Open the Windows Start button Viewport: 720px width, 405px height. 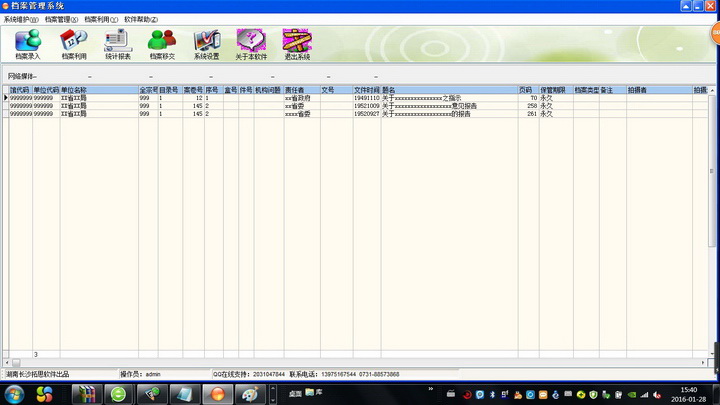(x=14, y=394)
